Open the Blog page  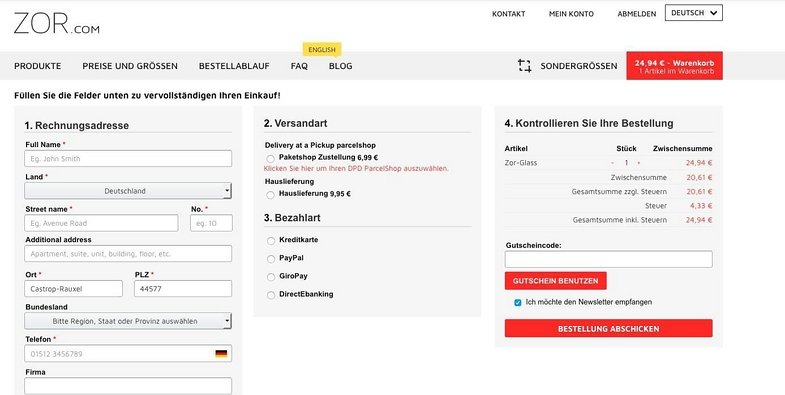pos(340,66)
